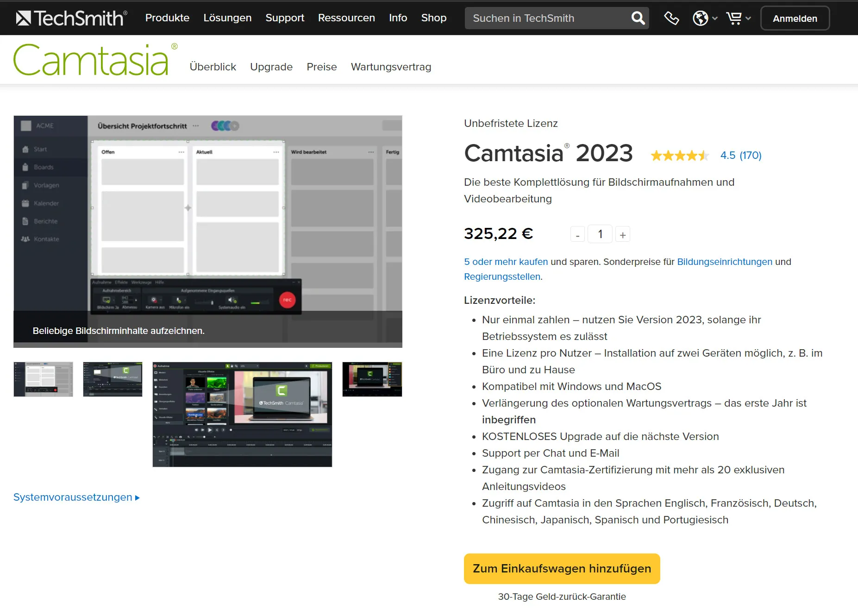Screen dimensions: 858x616
Task: Select the large Camtasia editor thumbnail
Action: point(242,415)
